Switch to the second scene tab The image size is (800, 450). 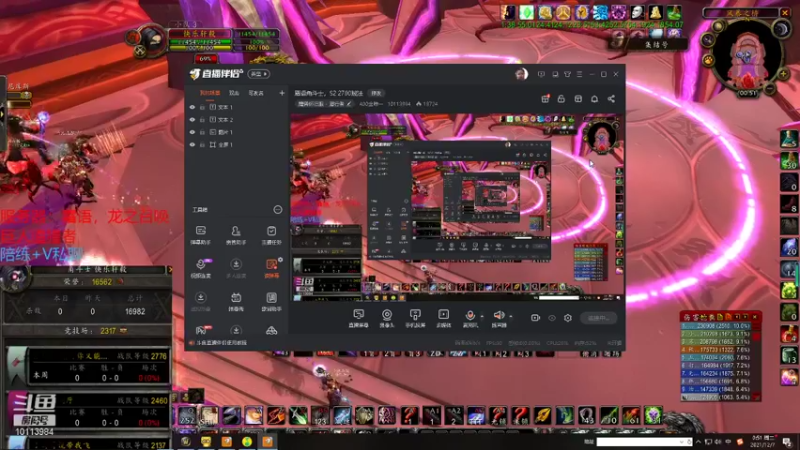click(234, 93)
